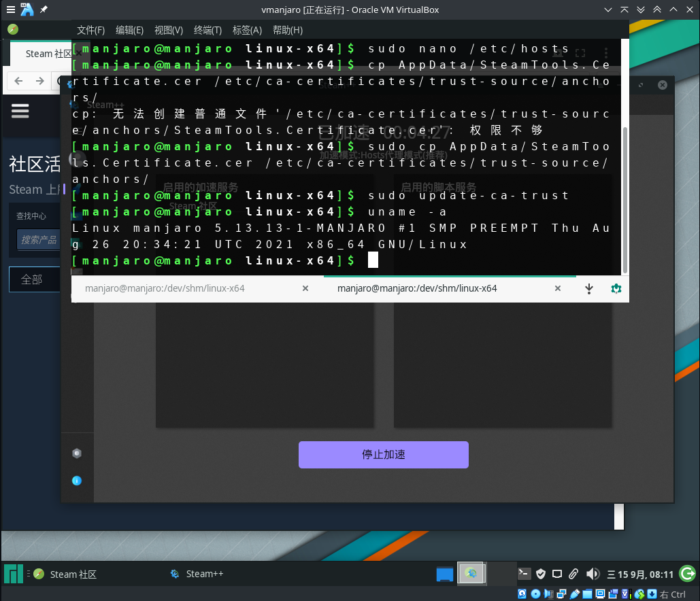Image resolution: width=700 pixels, height=601 pixels.
Task: Click the green update notifier icon in tray
Action: [x=686, y=573]
